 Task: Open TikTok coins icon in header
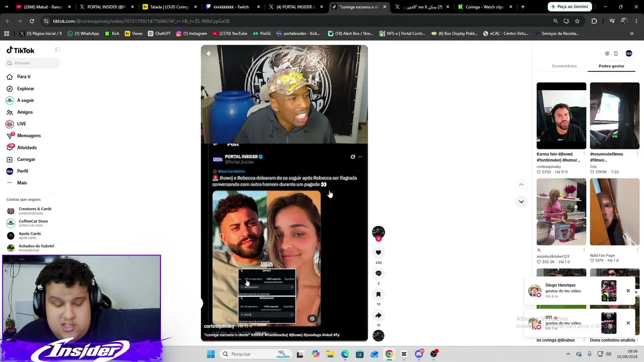point(607,53)
